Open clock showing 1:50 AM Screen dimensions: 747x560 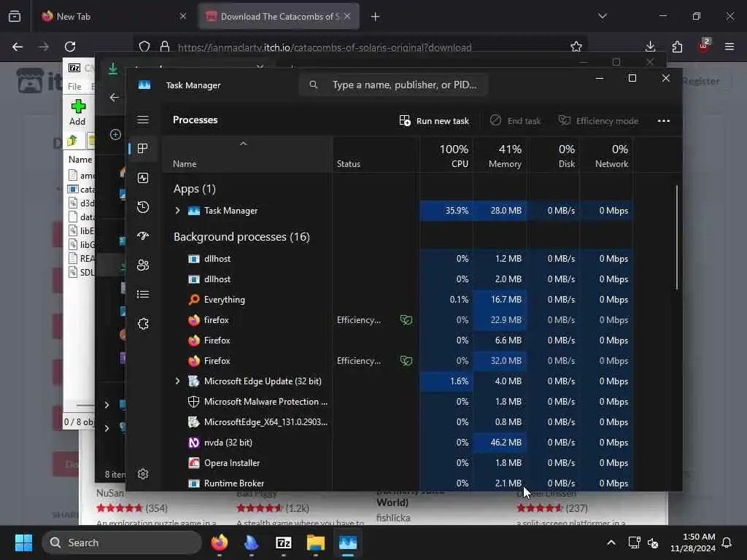[693, 542]
